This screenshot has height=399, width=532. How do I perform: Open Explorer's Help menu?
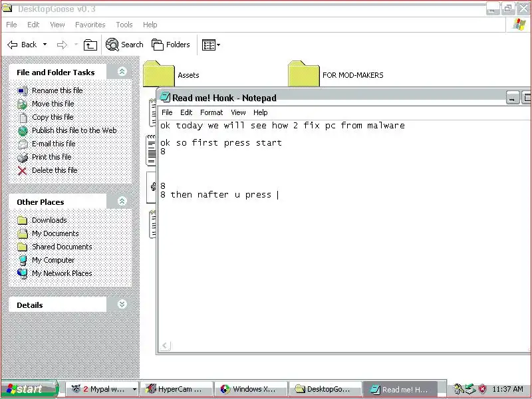coord(150,25)
